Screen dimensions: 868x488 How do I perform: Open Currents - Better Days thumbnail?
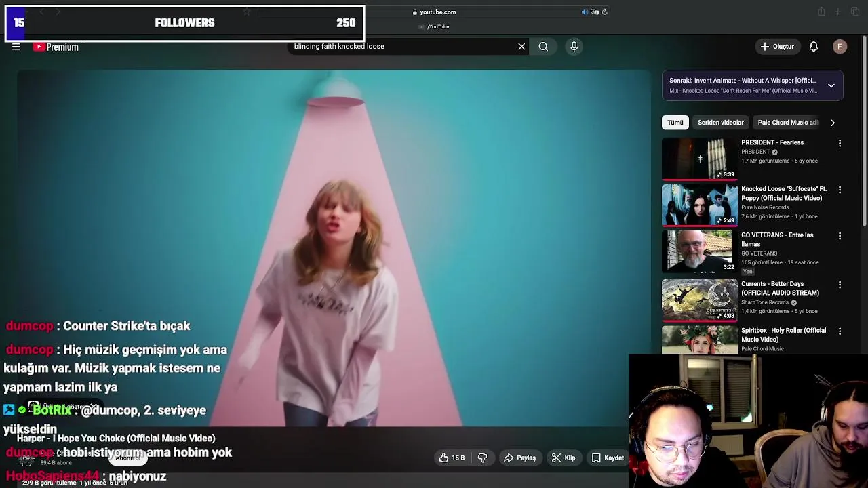pyautogui.click(x=700, y=300)
